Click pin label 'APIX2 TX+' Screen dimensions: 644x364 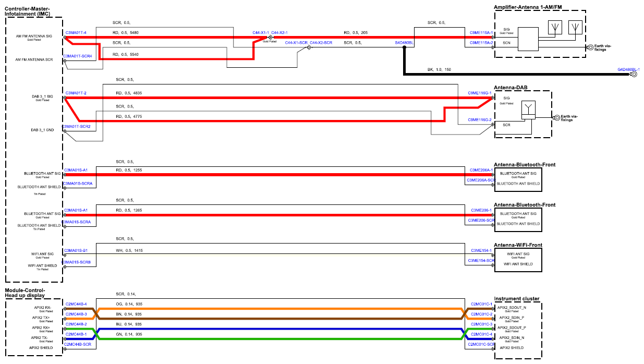[41, 318]
